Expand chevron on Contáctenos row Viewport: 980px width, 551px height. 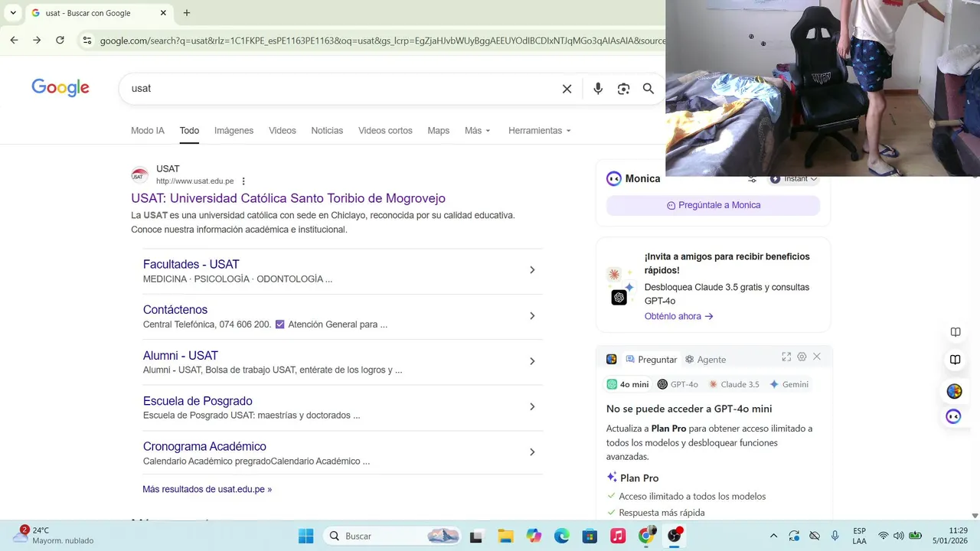coord(532,316)
